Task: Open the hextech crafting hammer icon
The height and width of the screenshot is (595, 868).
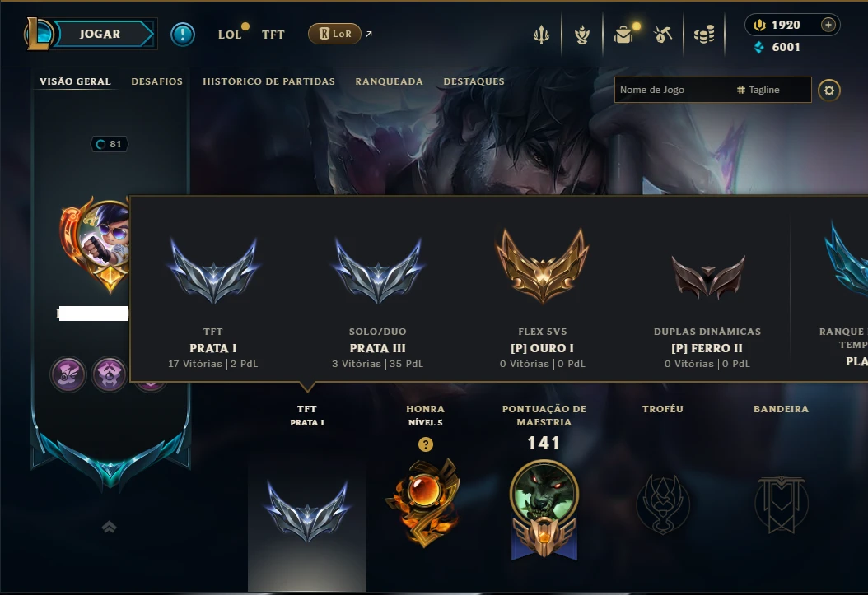Action: pyautogui.click(x=663, y=35)
